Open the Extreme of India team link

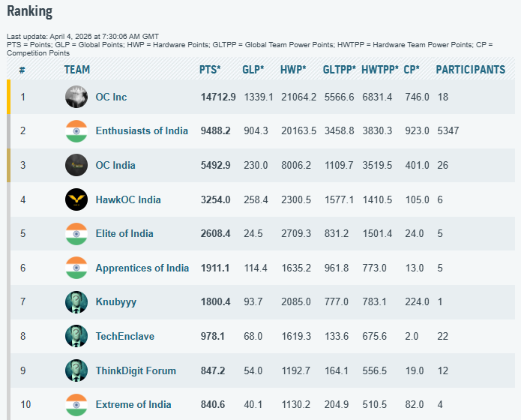tap(133, 405)
